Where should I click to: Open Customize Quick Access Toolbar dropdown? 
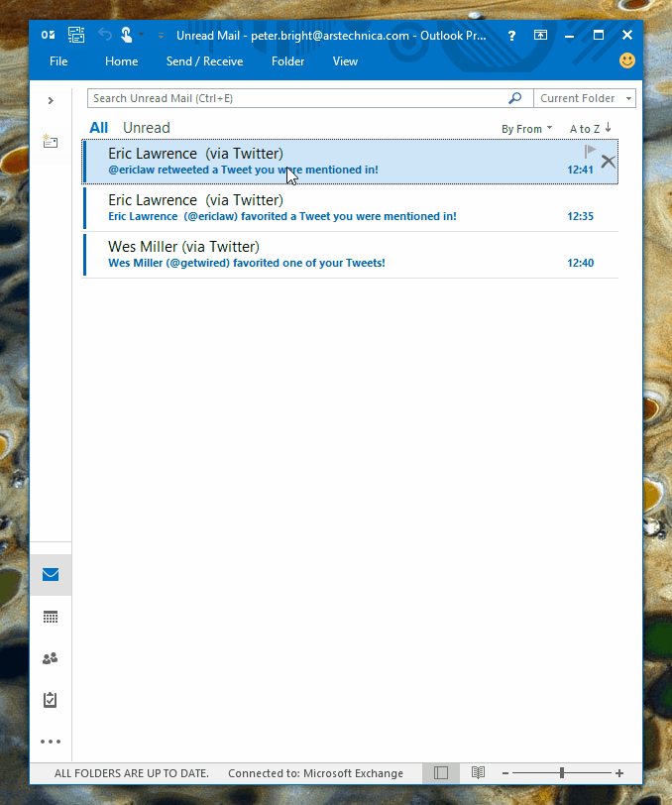[161, 36]
